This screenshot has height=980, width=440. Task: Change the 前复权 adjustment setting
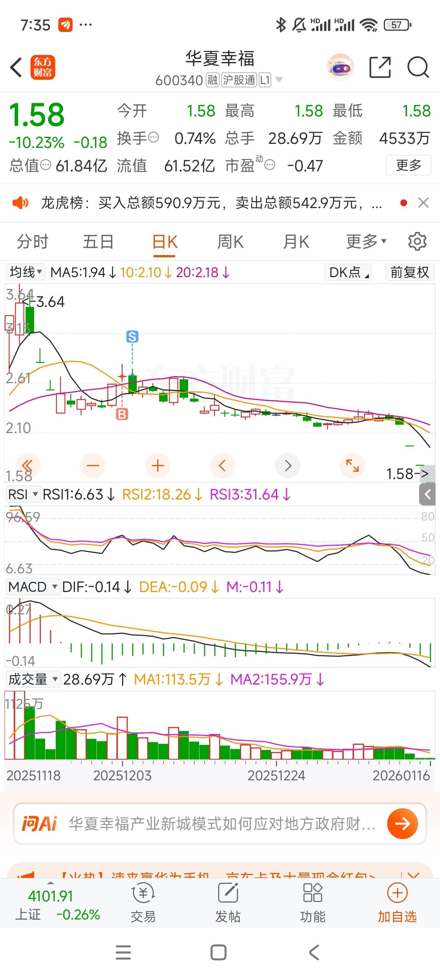(x=410, y=272)
